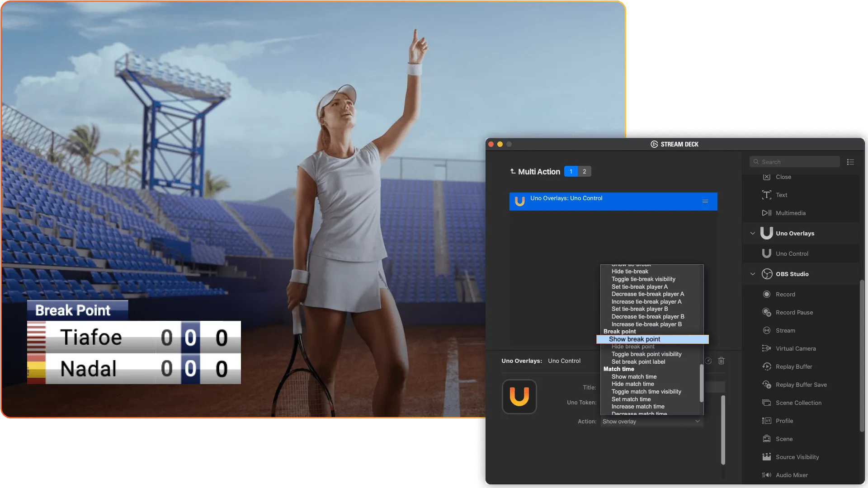Select the Text action icon
Screen dimensions: 868x488
[766, 195]
